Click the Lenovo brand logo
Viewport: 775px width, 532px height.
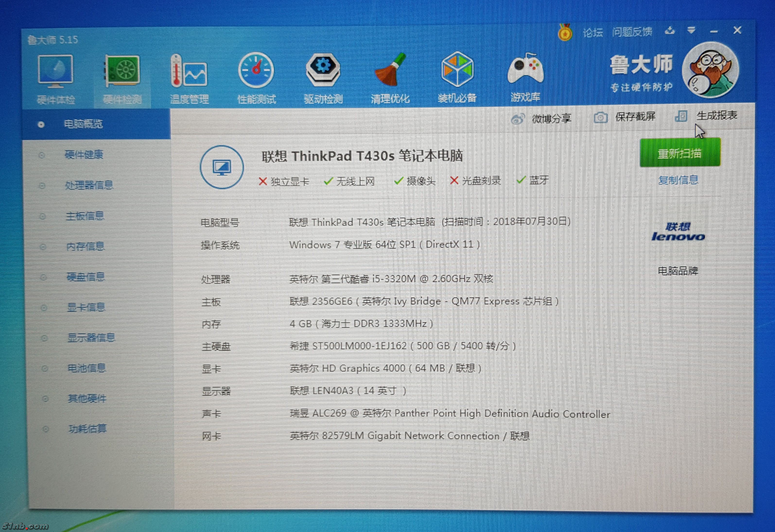point(678,232)
